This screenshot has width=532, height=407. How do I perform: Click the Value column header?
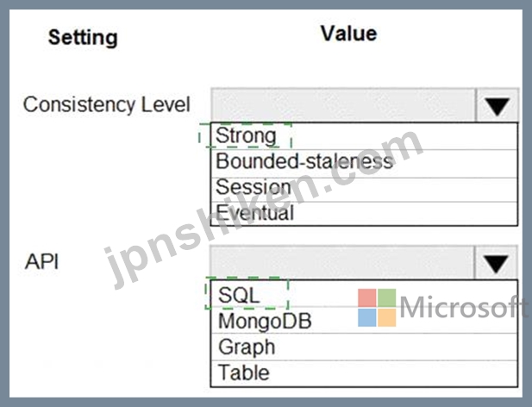349,34
